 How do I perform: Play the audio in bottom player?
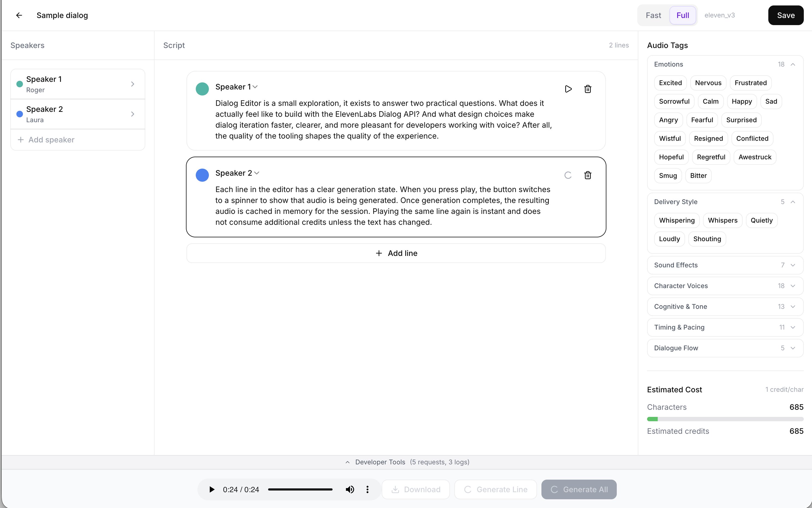coord(212,489)
